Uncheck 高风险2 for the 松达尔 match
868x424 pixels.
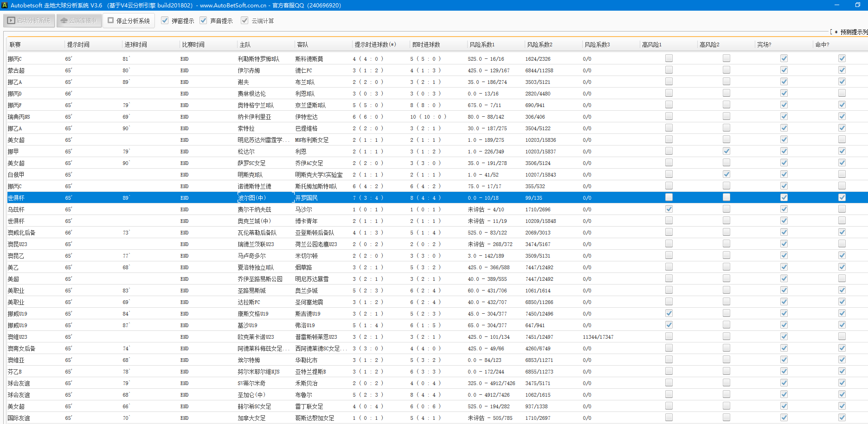[726, 151]
